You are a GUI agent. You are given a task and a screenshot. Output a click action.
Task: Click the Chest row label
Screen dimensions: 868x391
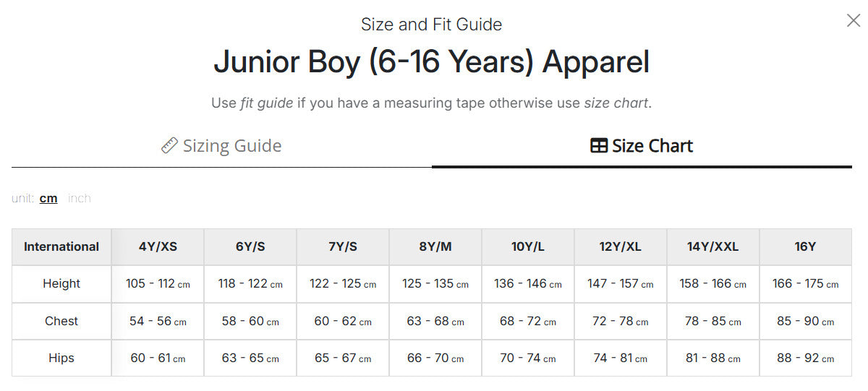coord(61,322)
